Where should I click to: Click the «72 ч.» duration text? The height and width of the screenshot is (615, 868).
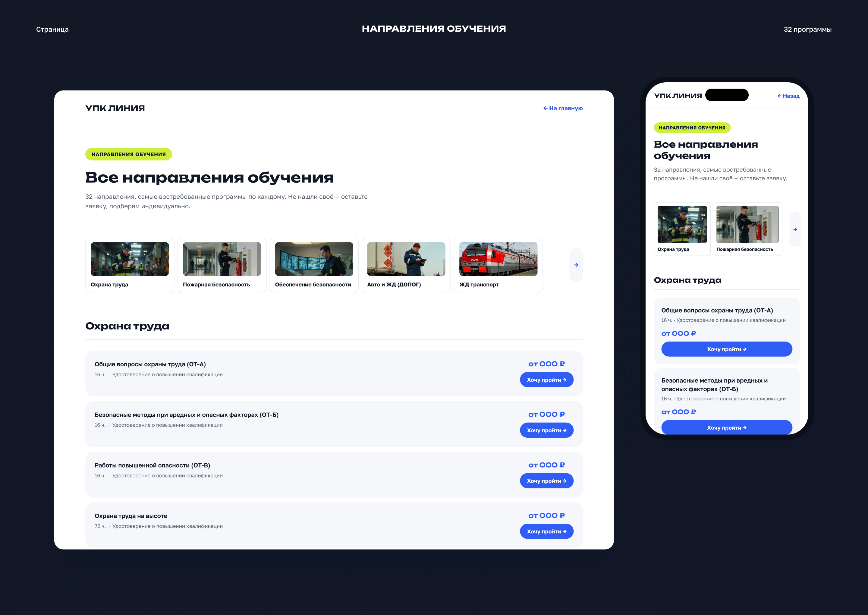tap(100, 526)
